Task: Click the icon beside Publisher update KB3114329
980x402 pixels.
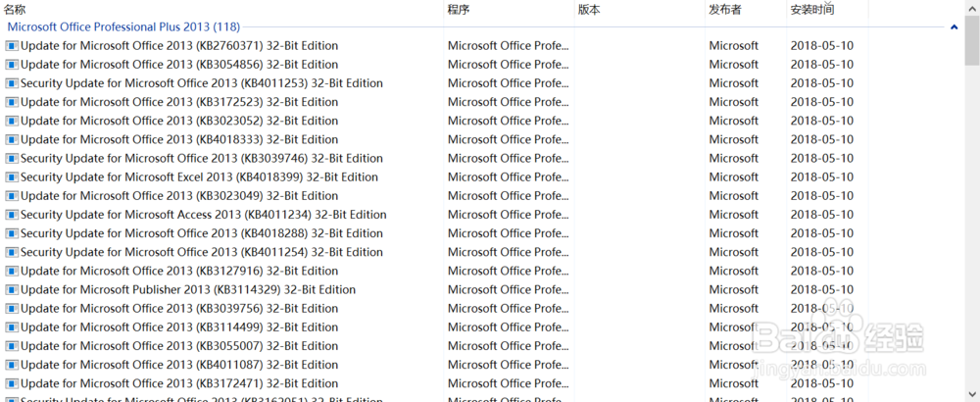Action: (x=12, y=289)
